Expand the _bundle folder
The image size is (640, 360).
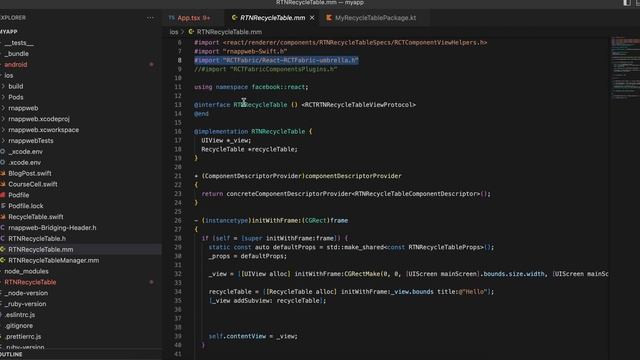[16, 54]
